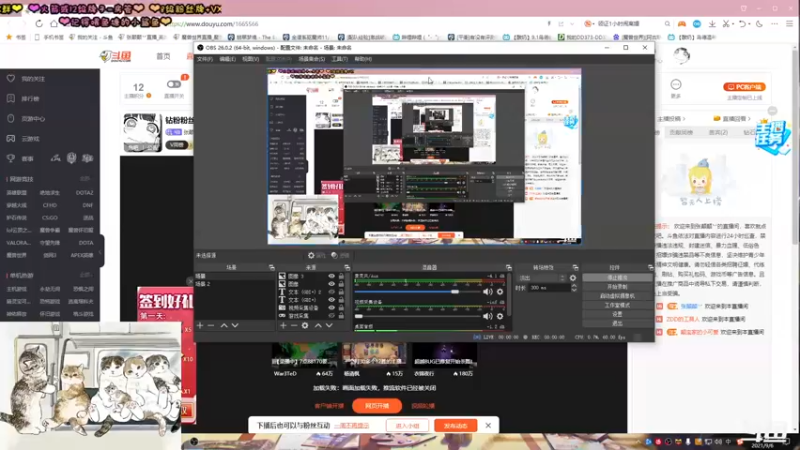Open OBS View menu
Viewport: 800px width, 450px height.
pos(251,59)
